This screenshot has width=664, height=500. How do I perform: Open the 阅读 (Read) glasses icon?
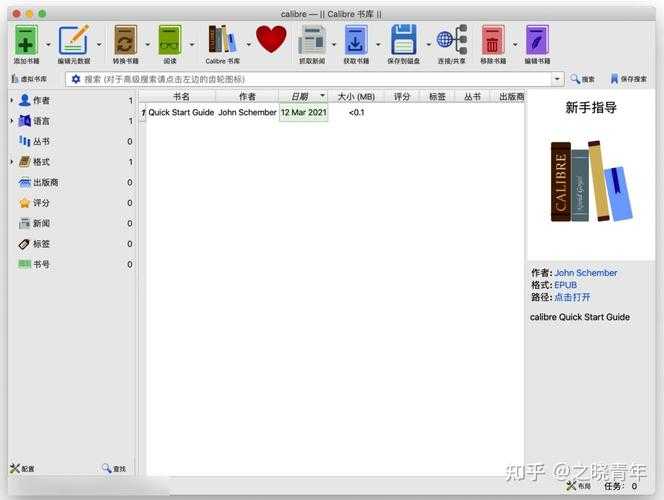click(x=170, y=41)
